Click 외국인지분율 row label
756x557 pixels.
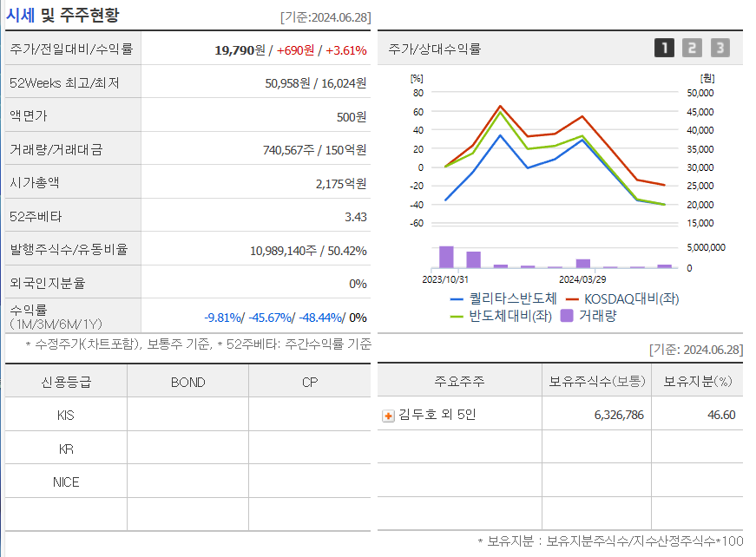coord(47,283)
